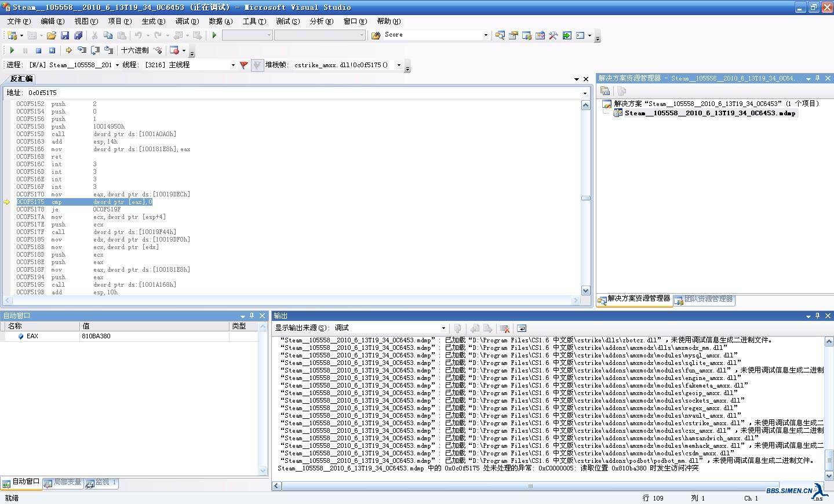This screenshot has height=504, width=834.
Task: Switch to the 自动窗口 tab
Action: pyautogui.click(x=21, y=482)
